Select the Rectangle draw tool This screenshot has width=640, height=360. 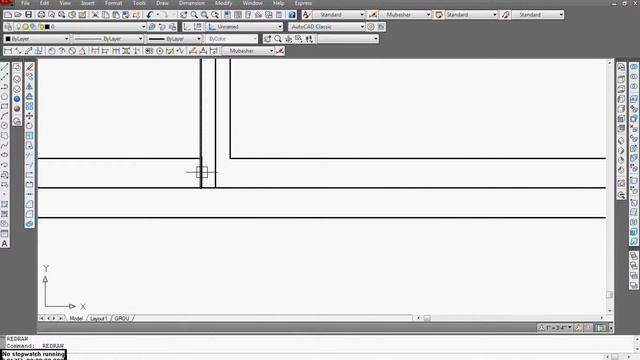(4, 106)
